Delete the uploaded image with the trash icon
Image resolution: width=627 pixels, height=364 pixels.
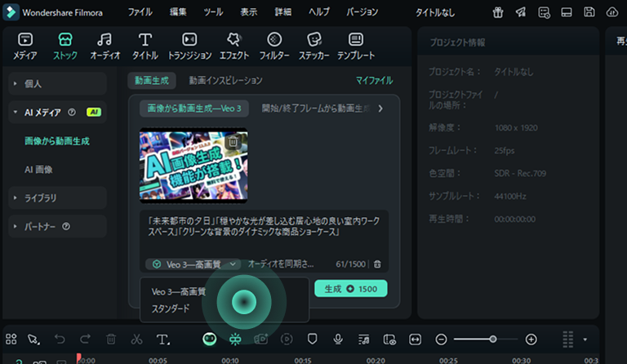[233, 141]
